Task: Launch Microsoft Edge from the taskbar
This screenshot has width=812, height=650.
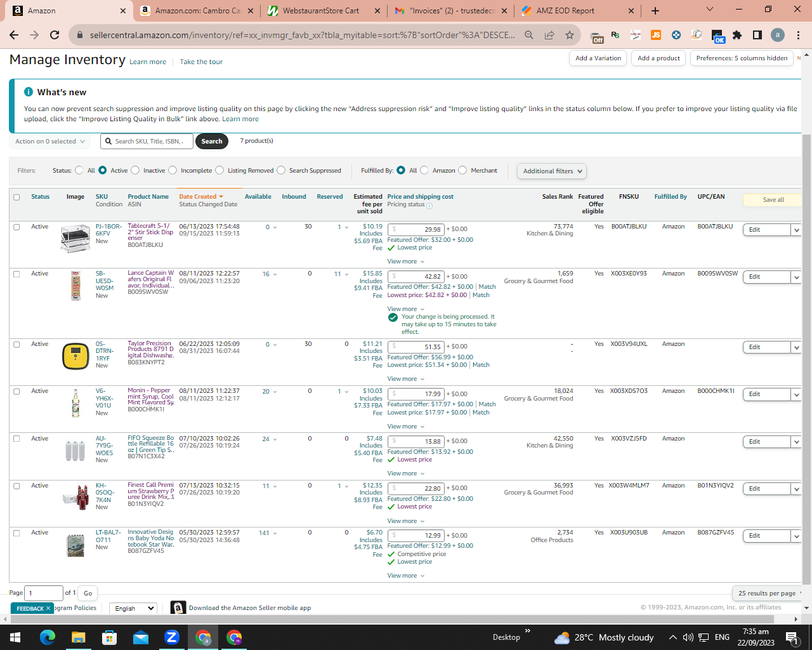Action: click(x=48, y=637)
